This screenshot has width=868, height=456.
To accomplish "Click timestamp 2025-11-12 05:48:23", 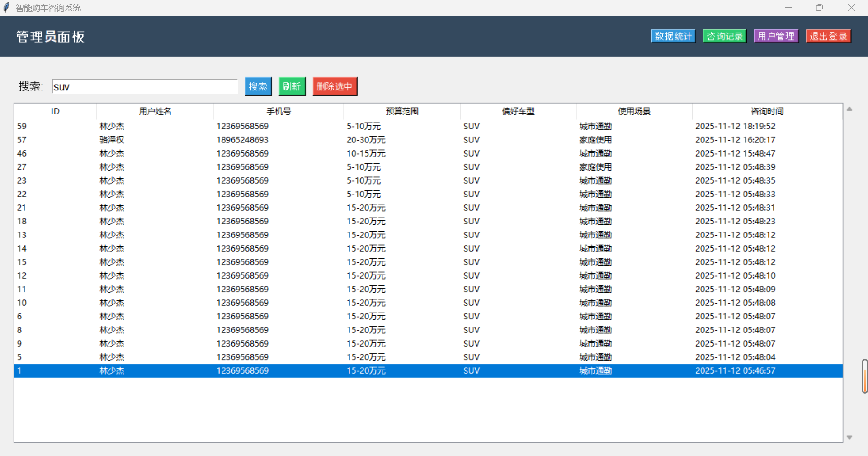I will tap(735, 221).
